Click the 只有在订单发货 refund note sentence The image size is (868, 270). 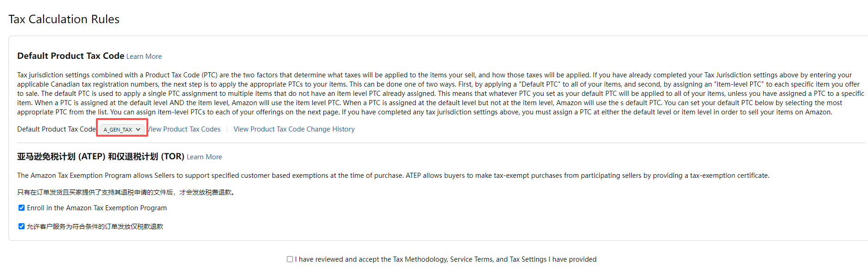pyautogui.click(x=126, y=192)
